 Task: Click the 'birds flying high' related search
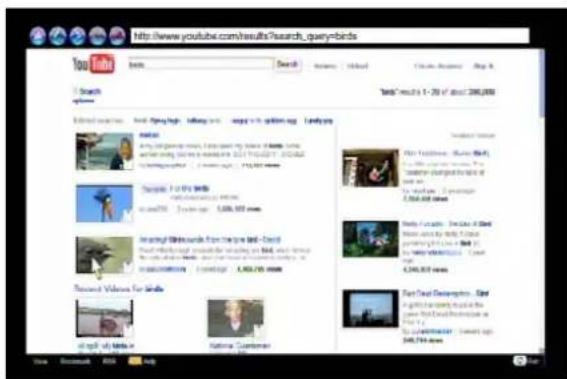[157, 121]
